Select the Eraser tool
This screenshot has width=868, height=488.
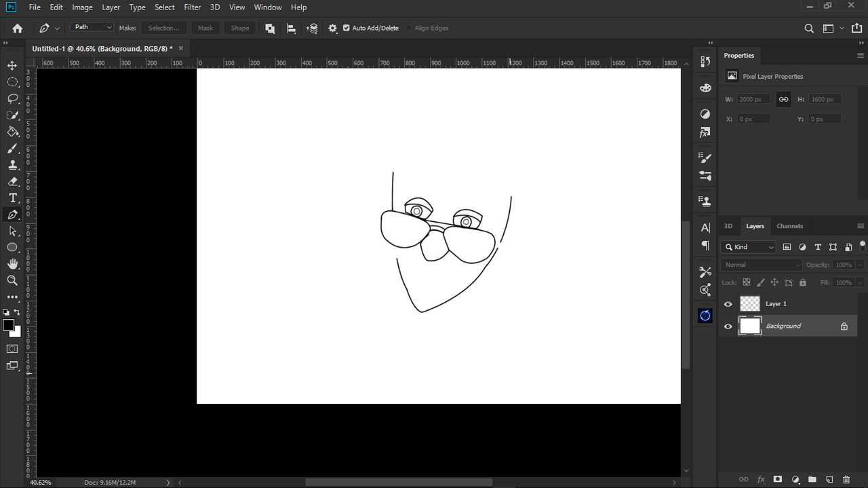pyautogui.click(x=12, y=182)
